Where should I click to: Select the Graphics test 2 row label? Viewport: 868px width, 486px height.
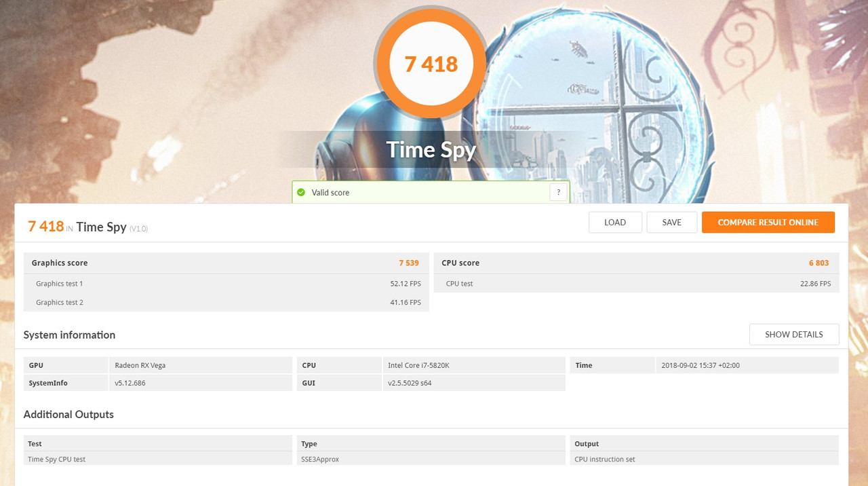[60, 303]
